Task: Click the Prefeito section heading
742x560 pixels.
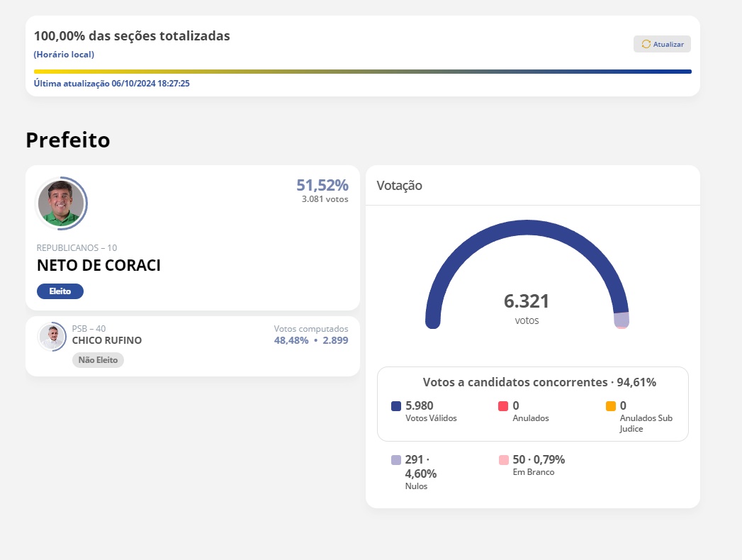Action: coord(68,140)
